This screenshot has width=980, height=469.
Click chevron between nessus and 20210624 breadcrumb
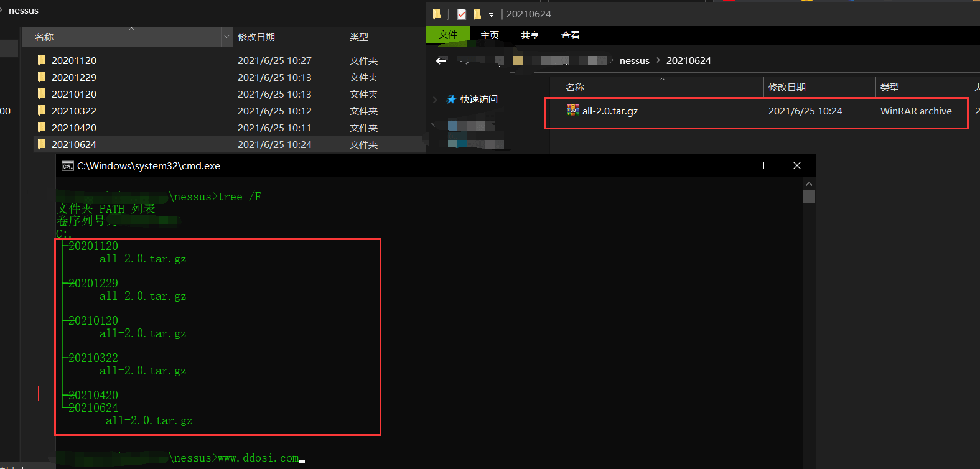[658, 60]
